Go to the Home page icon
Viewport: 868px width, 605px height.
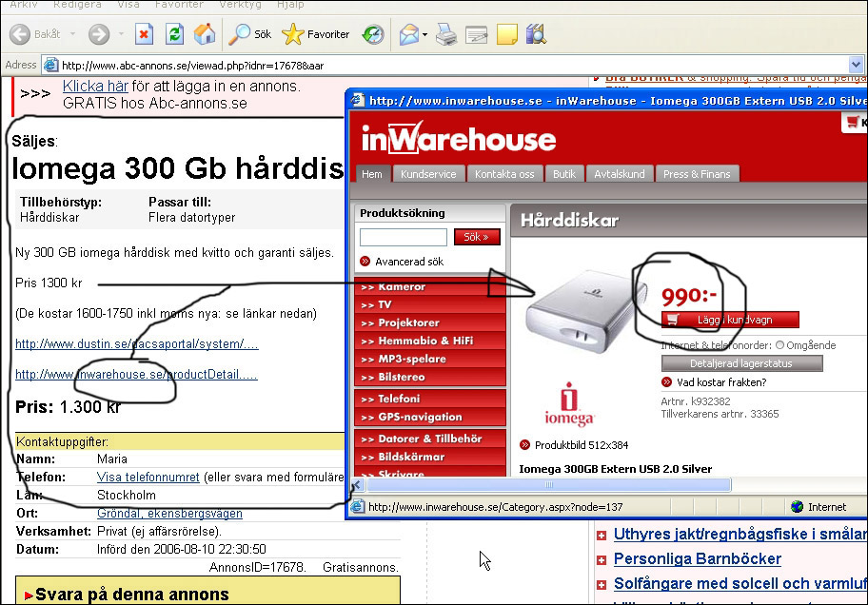tap(205, 34)
